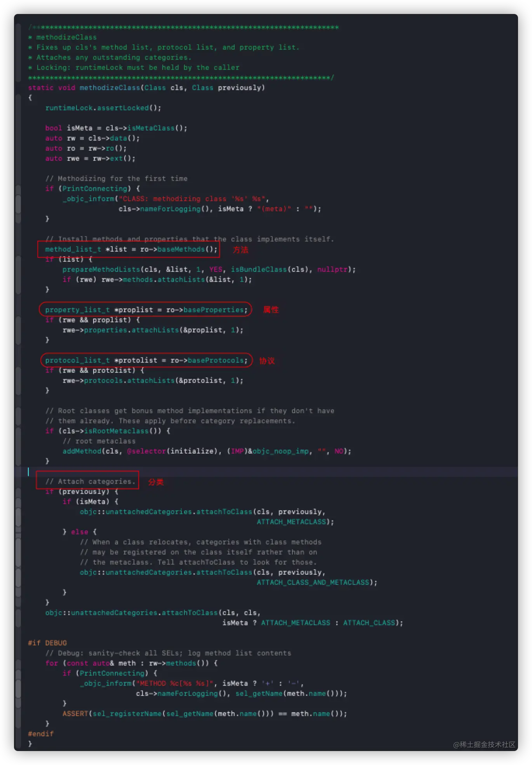The image size is (532, 765).
Task: Click the comment "the metaclass. Tell attachToClass"
Action: pyautogui.click(x=198, y=562)
